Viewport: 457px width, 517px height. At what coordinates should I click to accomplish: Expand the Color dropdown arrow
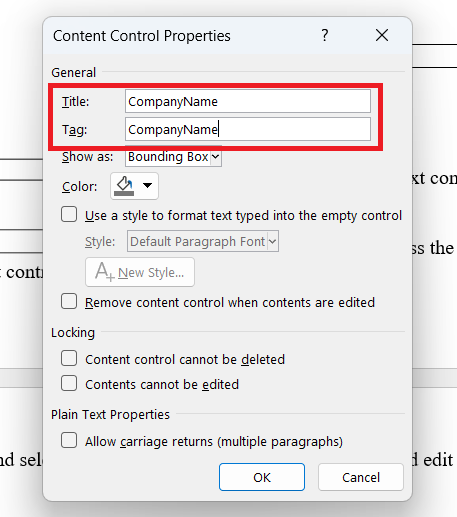147,186
